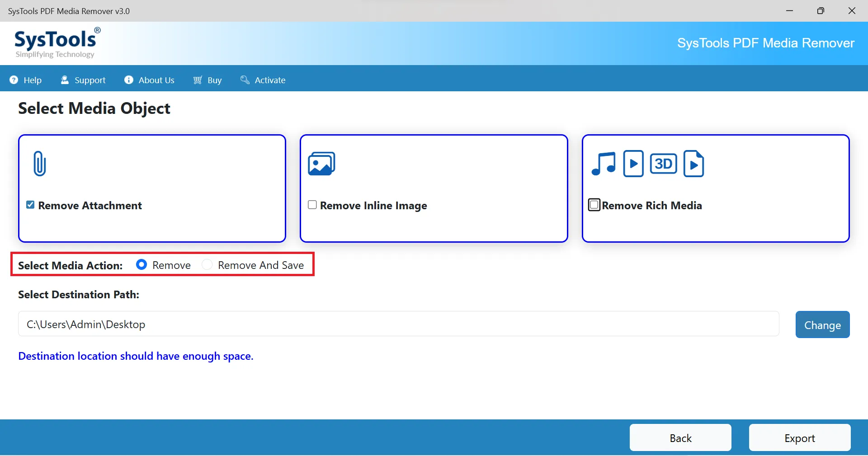Click the paperclip attachment icon
This screenshot has height=456, width=868.
point(40,164)
